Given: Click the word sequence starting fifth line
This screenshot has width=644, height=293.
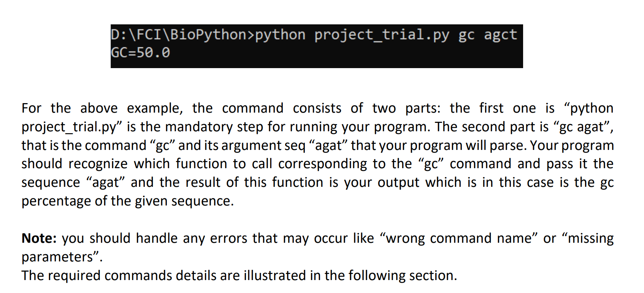Looking at the screenshot, I should coord(51,183).
